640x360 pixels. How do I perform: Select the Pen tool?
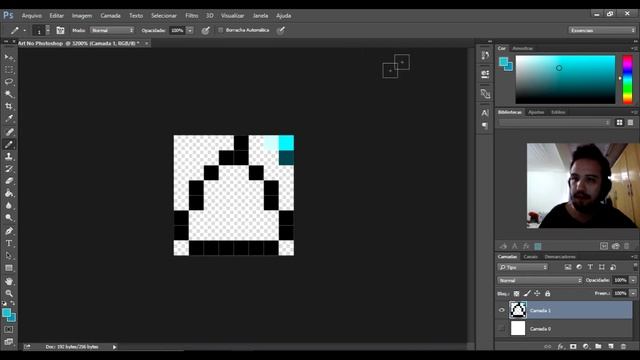click(9, 231)
